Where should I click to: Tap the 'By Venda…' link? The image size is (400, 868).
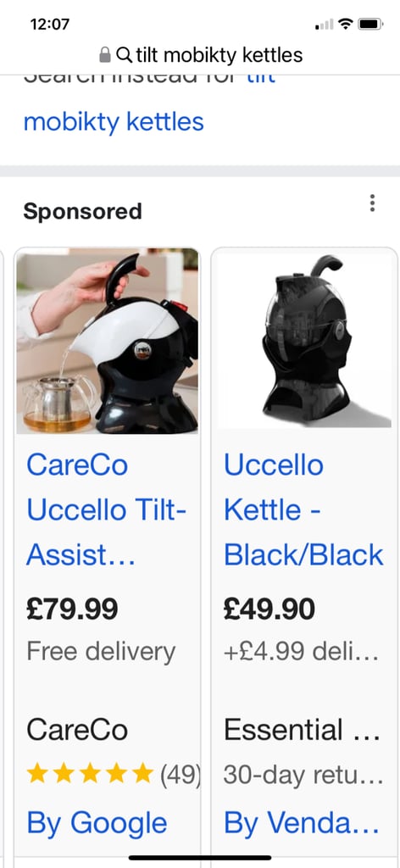(x=302, y=822)
